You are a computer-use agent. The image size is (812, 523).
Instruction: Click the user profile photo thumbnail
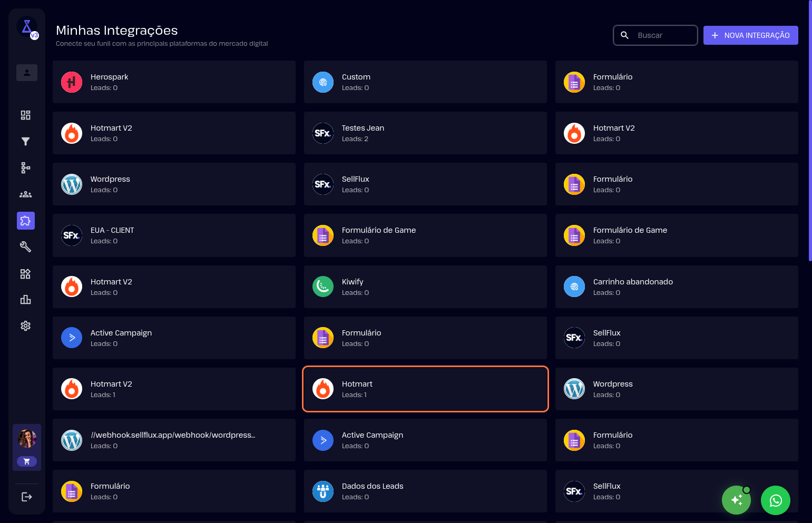pos(27,438)
